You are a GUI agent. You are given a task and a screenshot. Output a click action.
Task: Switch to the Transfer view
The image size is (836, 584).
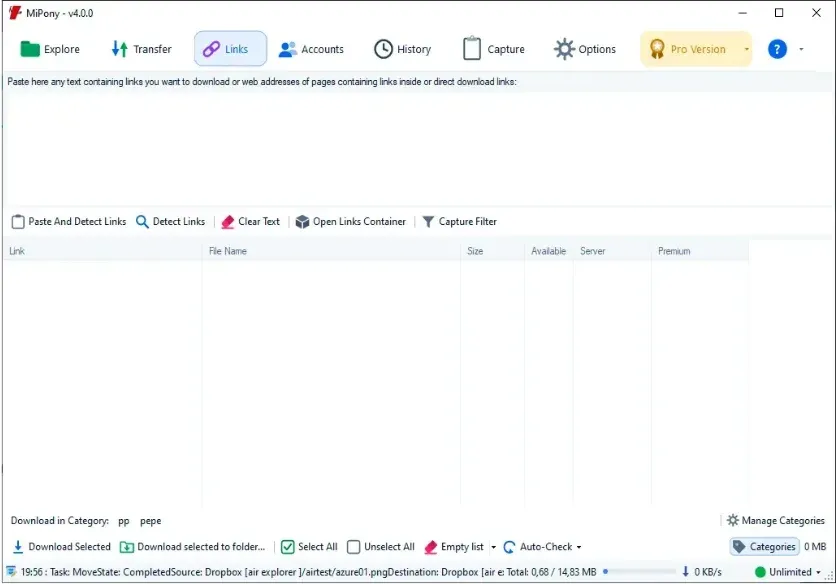[141, 49]
